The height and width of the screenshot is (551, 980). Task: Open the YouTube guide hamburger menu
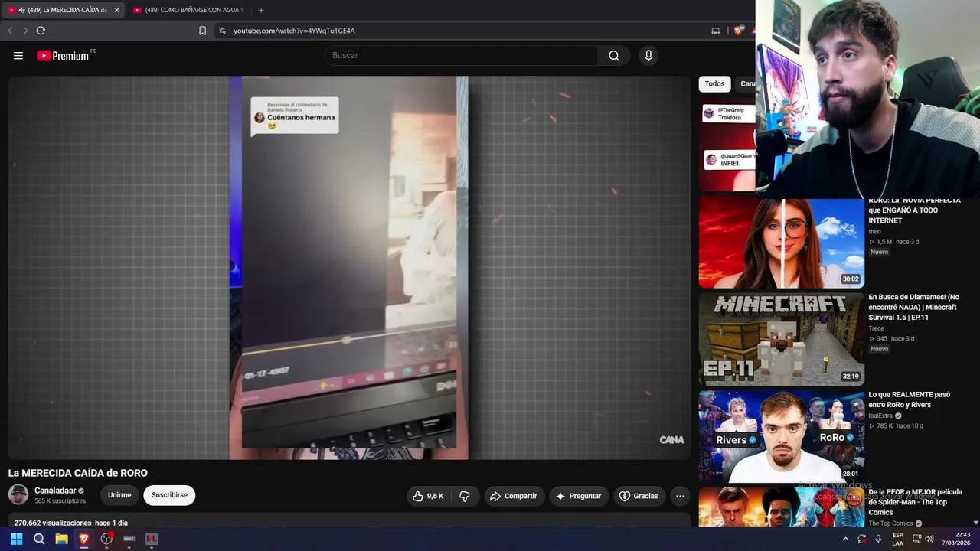tap(18, 56)
